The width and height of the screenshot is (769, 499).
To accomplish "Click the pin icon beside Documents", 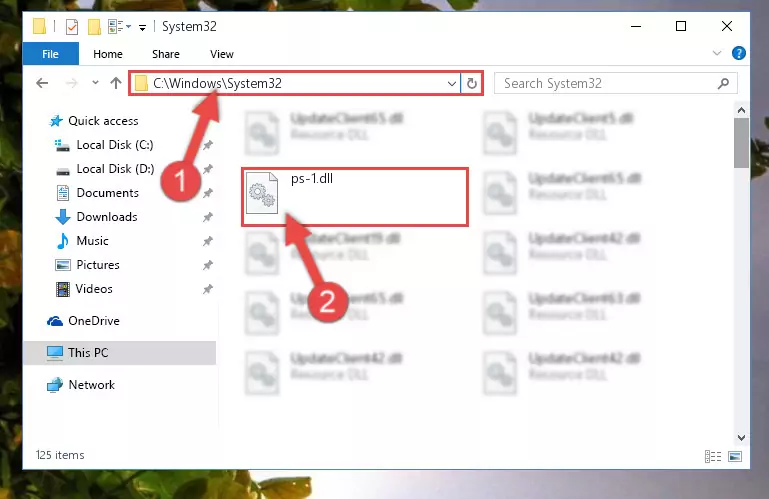I will (x=207, y=193).
